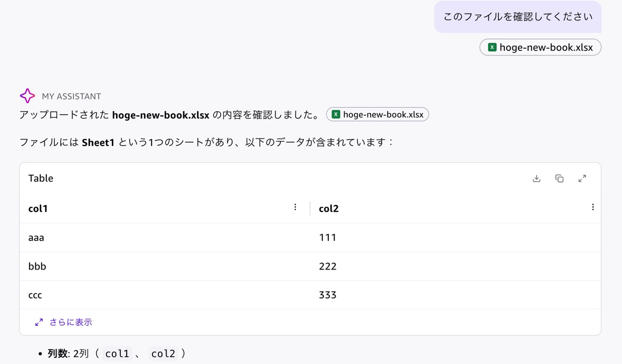This screenshot has height=364, width=622.
Task: Open the col2 column options menu
Action: click(592, 207)
